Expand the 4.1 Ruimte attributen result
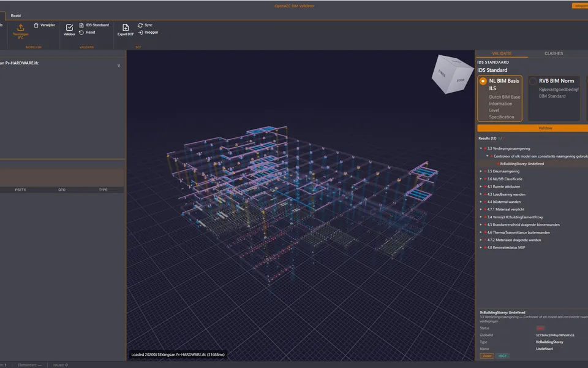The image size is (588, 368). (x=481, y=186)
